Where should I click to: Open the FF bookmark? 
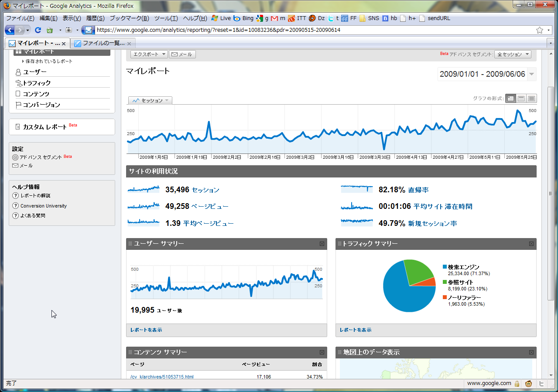point(349,18)
